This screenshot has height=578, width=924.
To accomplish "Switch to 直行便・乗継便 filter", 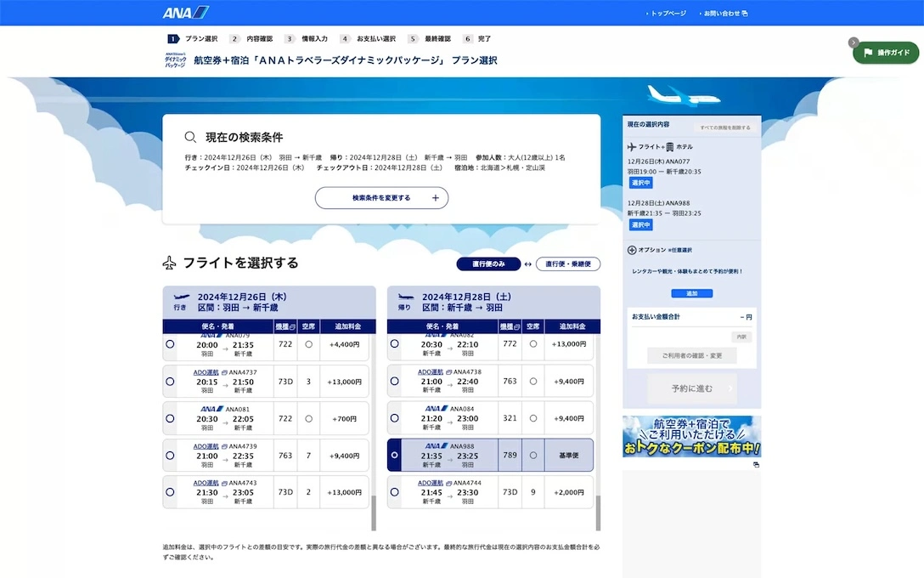I will pyautogui.click(x=568, y=264).
